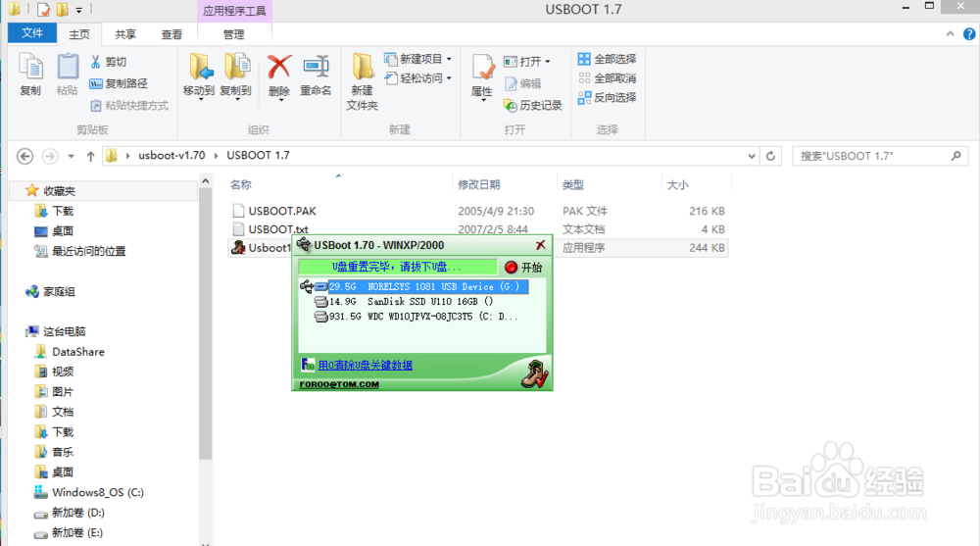Screen dimensions: 980x546
Task: Open Recent places (最近访问的位置)
Action: coord(88,251)
